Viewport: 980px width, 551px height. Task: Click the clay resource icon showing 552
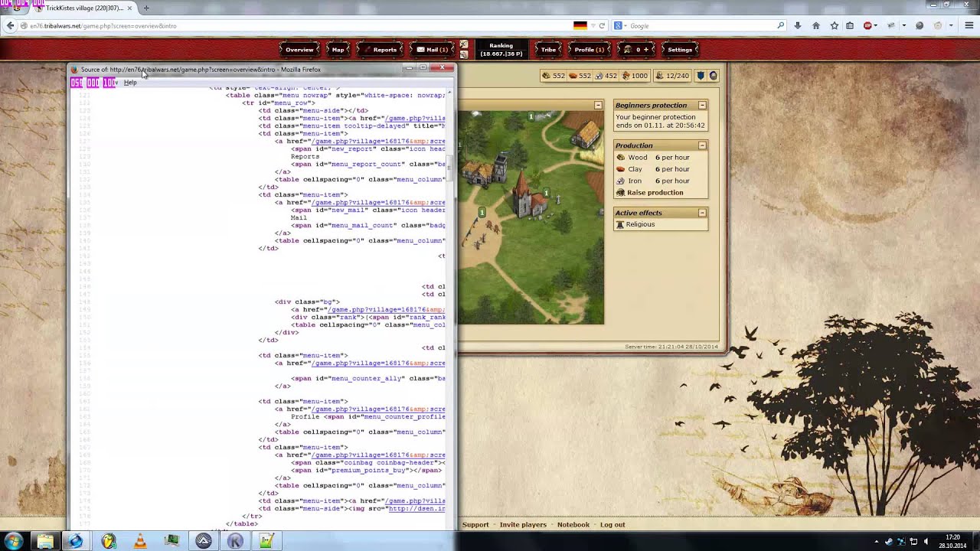tap(573, 76)
